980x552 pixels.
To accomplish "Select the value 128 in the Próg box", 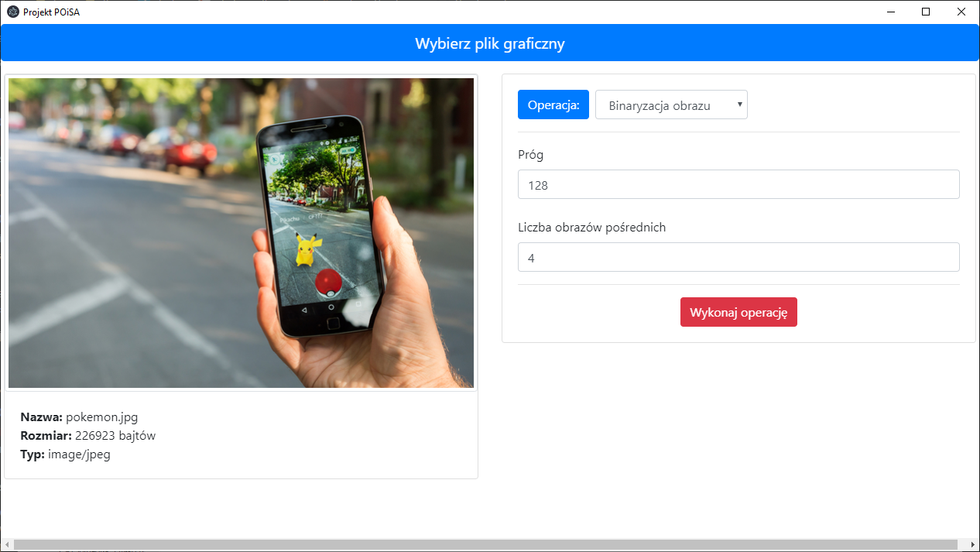I will pyautogui.click(x=536, y=184).
